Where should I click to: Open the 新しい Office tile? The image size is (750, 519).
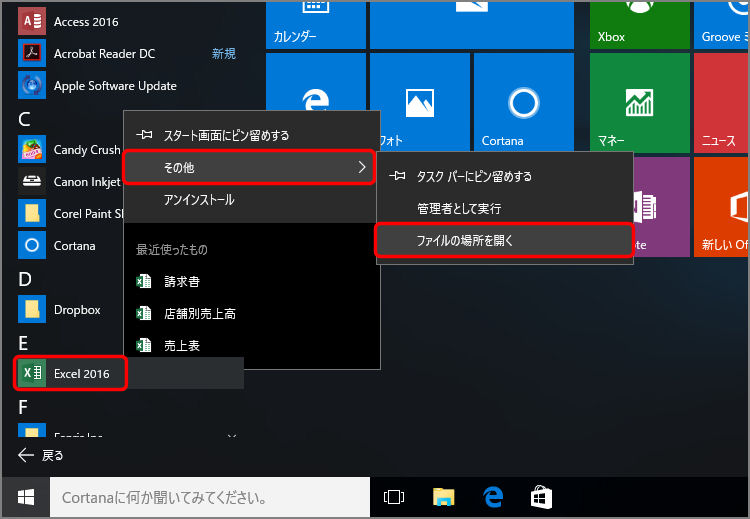(721, 207)
